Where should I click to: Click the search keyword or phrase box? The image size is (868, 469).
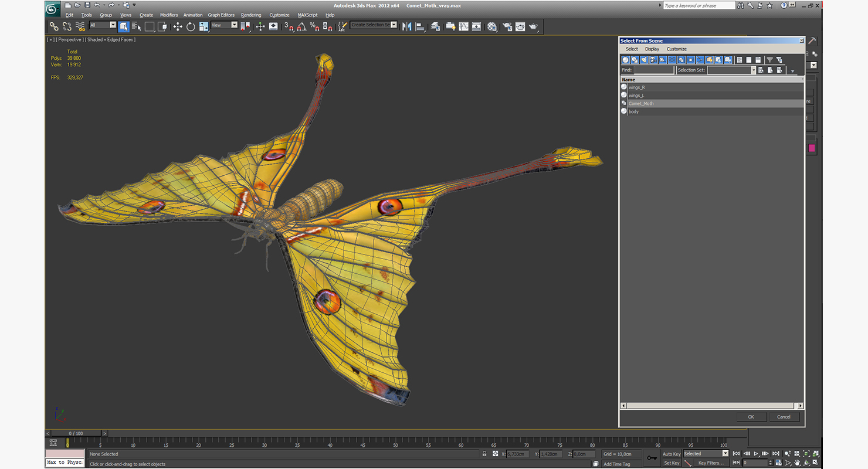[x=699, y=5]
